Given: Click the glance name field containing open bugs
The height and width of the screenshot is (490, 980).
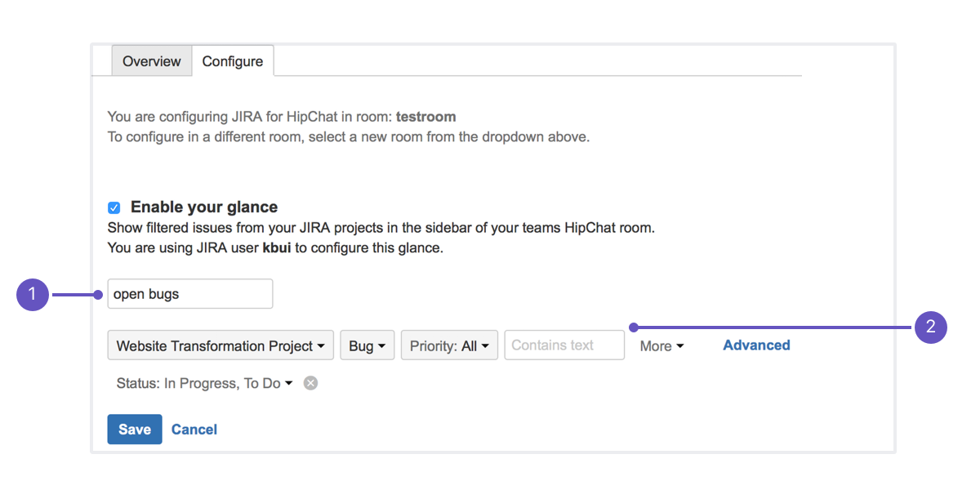Looking at the screenshot, I should 190,294.
